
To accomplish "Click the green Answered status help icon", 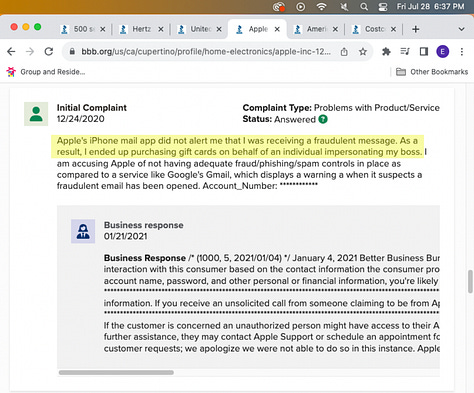I will 323,119.
